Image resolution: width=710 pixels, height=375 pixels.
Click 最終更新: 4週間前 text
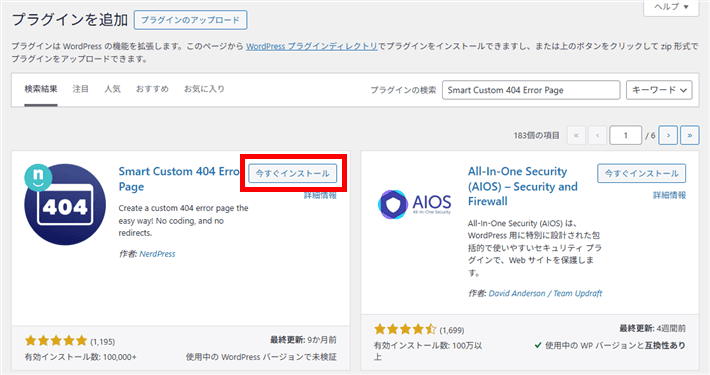(652, 328)
